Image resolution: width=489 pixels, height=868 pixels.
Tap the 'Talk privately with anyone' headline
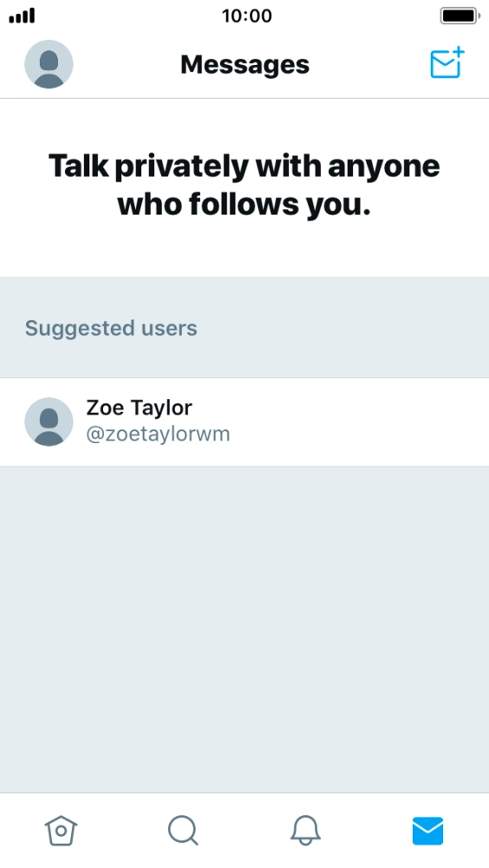(x=244, y=166)
